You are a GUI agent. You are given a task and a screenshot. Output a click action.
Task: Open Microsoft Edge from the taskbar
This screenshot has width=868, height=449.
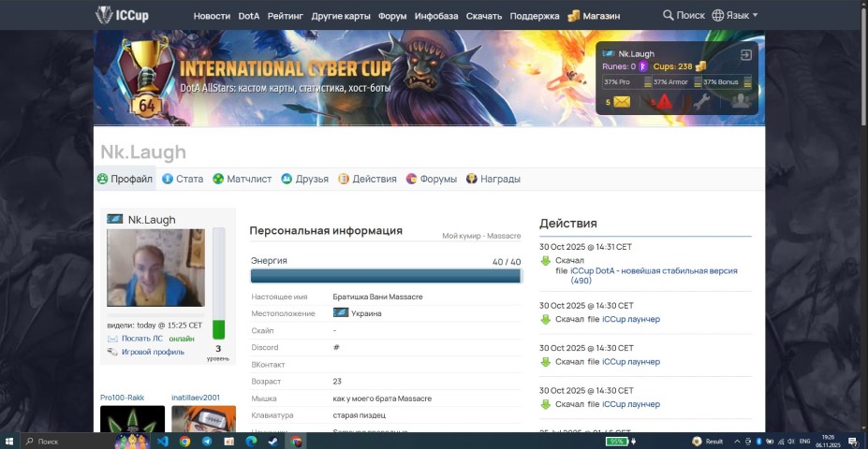[x=251, y=442]
